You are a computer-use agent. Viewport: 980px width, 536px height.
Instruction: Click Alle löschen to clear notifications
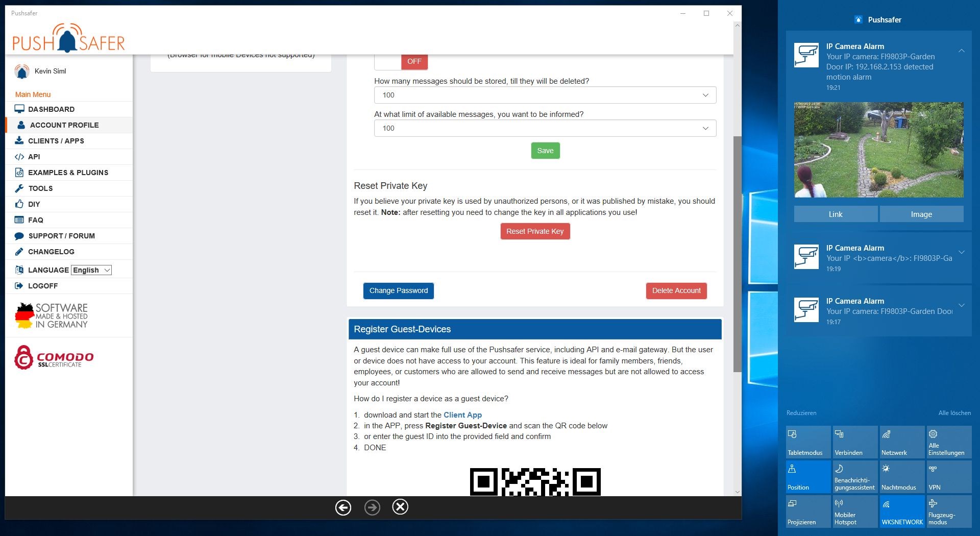(954, 413)
